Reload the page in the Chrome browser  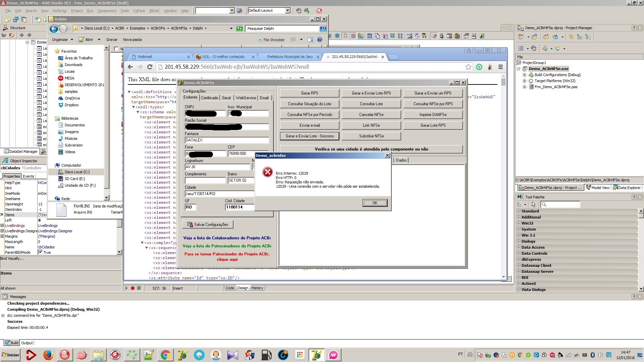pyautogui.click(x=150, y=67)
